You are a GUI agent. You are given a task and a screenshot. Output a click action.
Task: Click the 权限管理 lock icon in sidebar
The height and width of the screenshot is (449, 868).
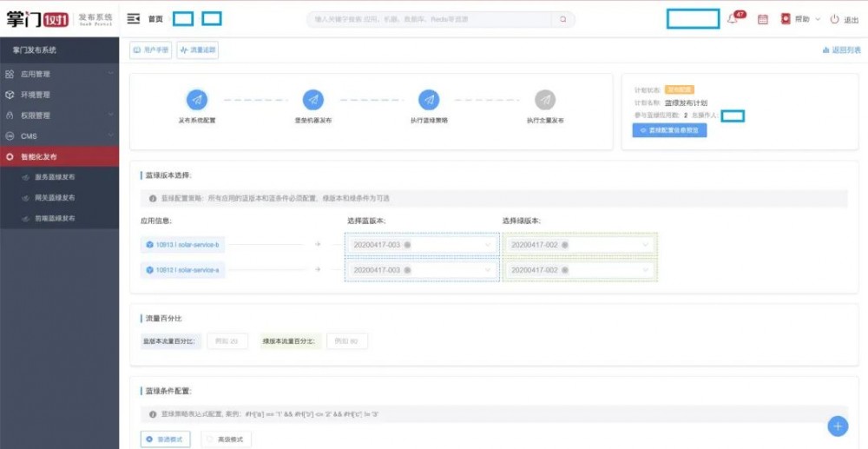[10, 116]
